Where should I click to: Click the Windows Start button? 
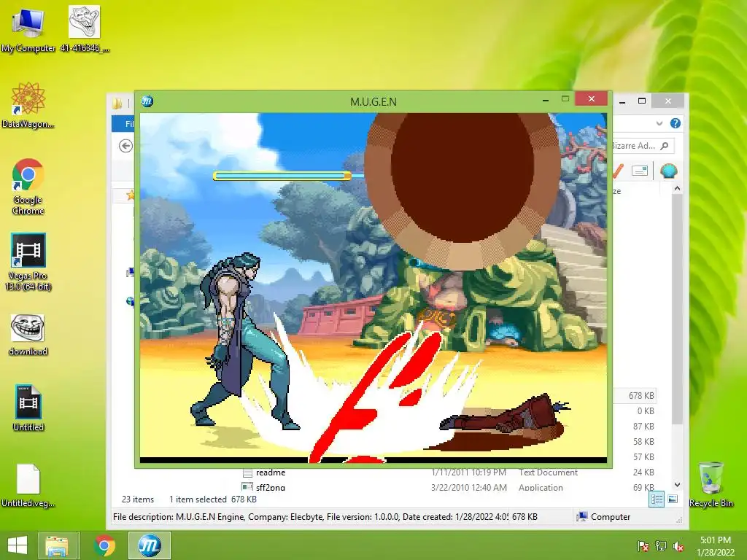pos(18,545)
